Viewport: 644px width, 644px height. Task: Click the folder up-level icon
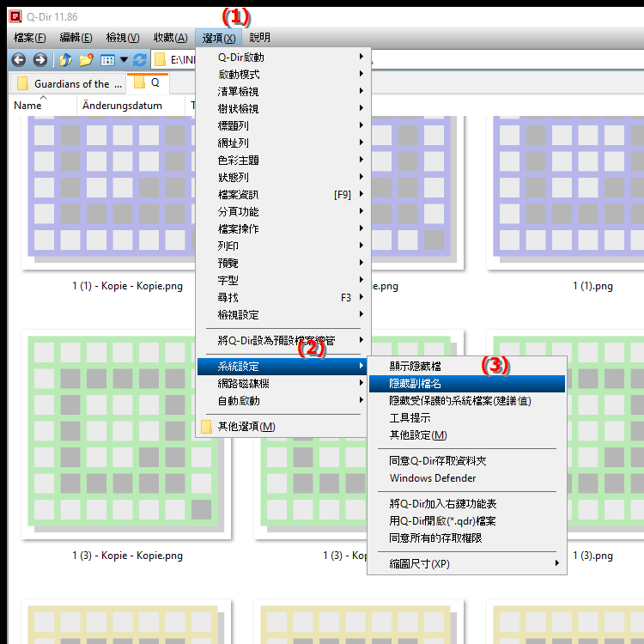(66, 60)
